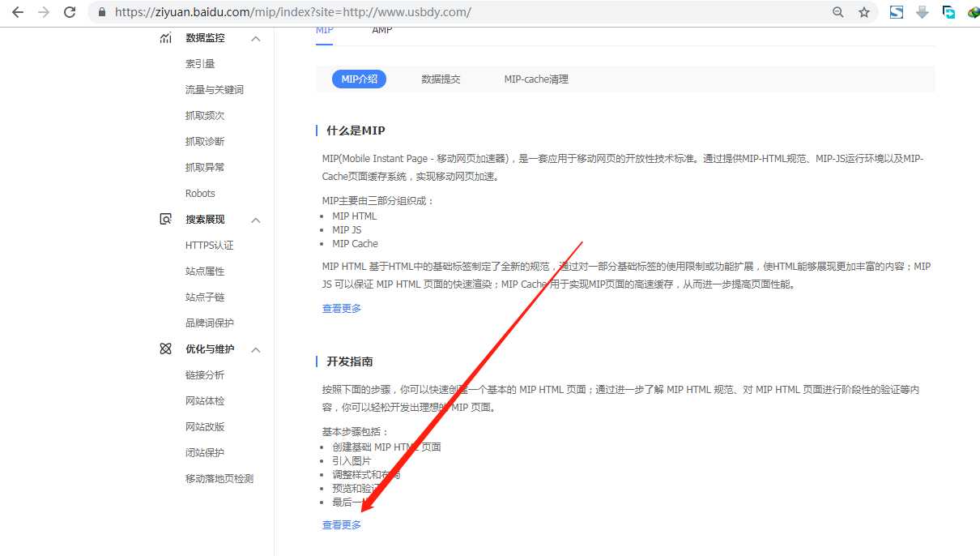The height and width of the screenshot is (556, 980).
Task: Open 流量与关键词 in the sidebar
Action: tap(215, 90)
